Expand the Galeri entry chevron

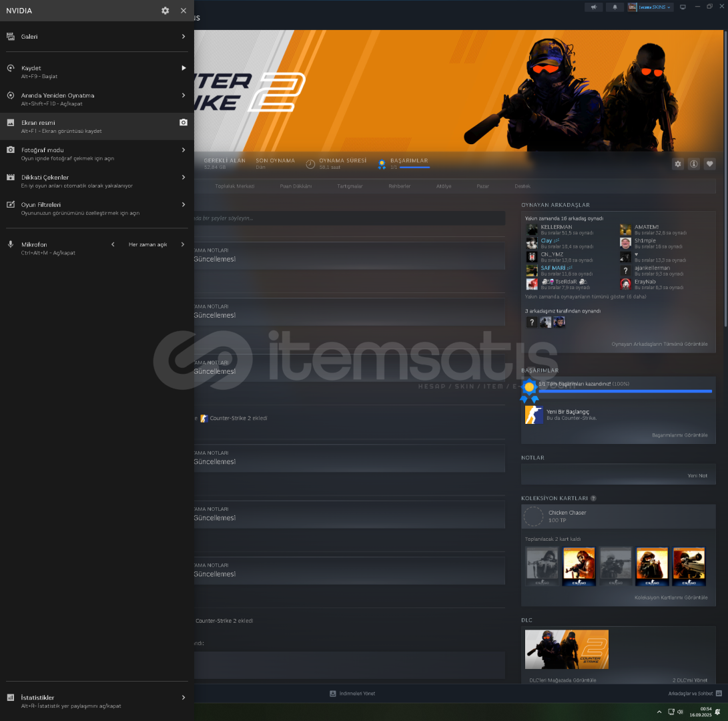coord(184,36)
